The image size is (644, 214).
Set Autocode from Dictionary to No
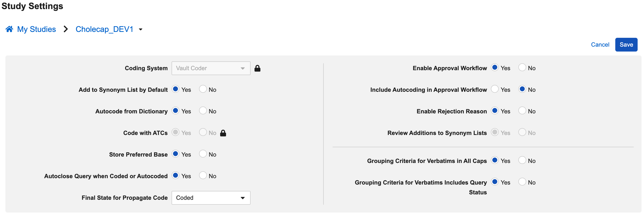pos(203,110)
